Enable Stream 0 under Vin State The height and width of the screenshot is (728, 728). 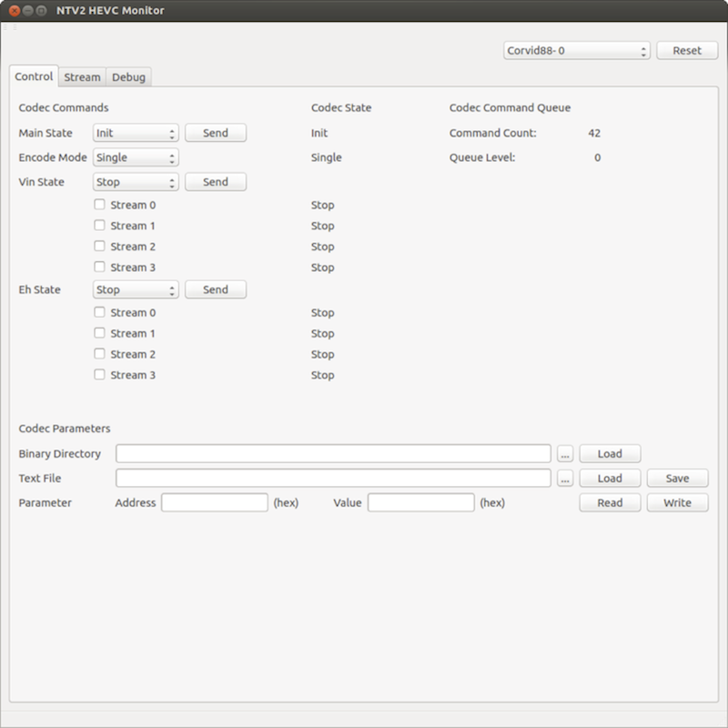(x=100, y=205)
